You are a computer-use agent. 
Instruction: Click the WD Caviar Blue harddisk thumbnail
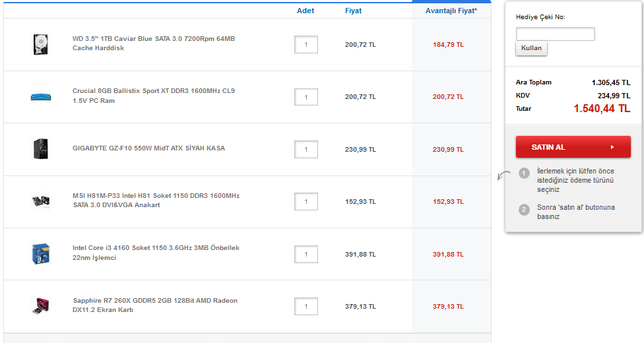[x=41, y=44]
